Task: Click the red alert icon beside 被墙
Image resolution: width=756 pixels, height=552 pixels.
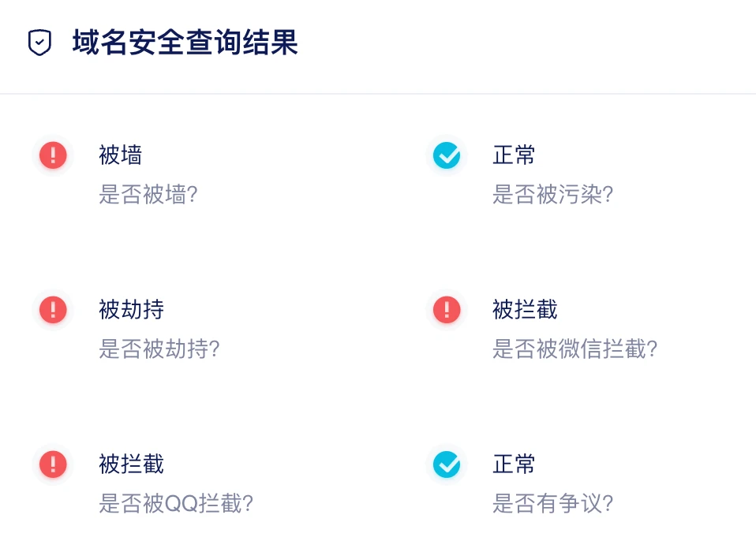Action: tap(53, 155)
